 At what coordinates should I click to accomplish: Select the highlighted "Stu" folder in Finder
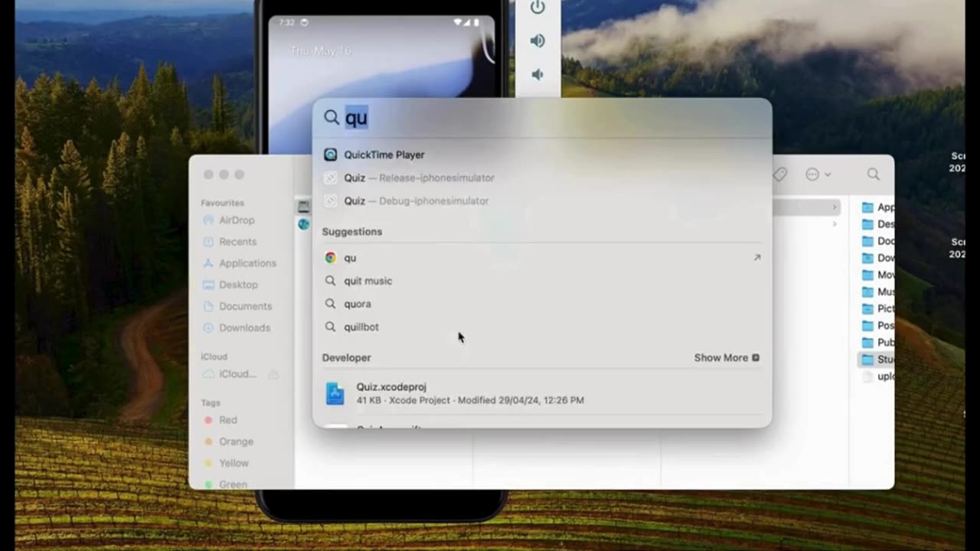(877, 359)
